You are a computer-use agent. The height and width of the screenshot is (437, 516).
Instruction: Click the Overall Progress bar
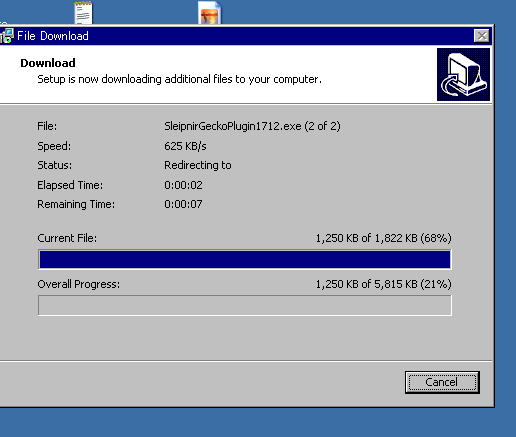(x=245, y=305)
